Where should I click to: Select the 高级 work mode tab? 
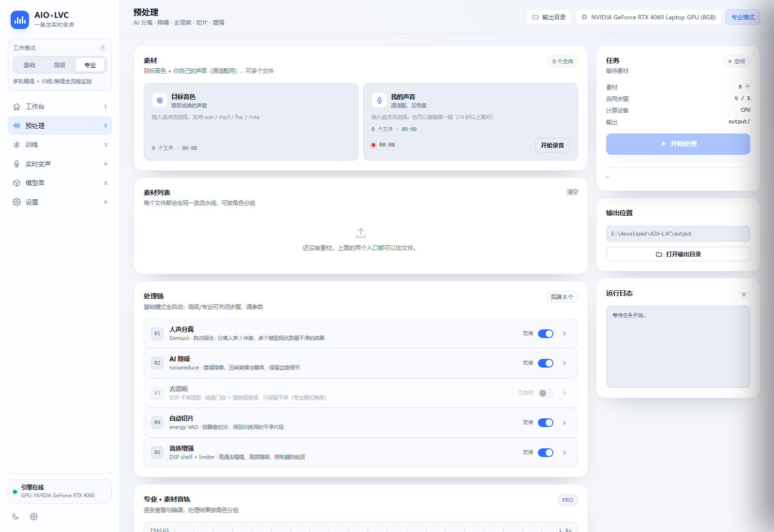pyautogui.click(x=60, y=65)
